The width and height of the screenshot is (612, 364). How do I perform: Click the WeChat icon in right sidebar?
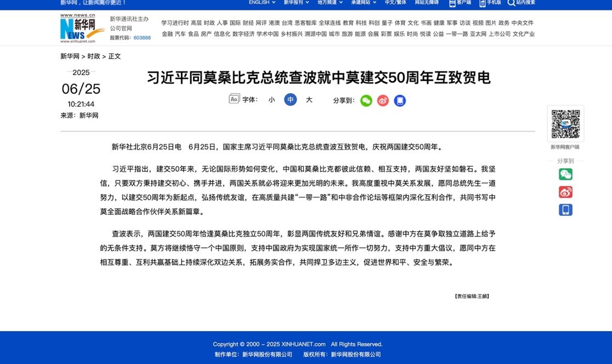[x=565, y=174]
